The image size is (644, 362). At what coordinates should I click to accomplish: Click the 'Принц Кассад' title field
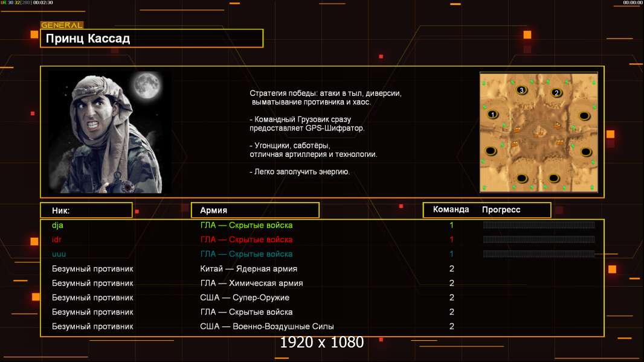coord(152,38)
